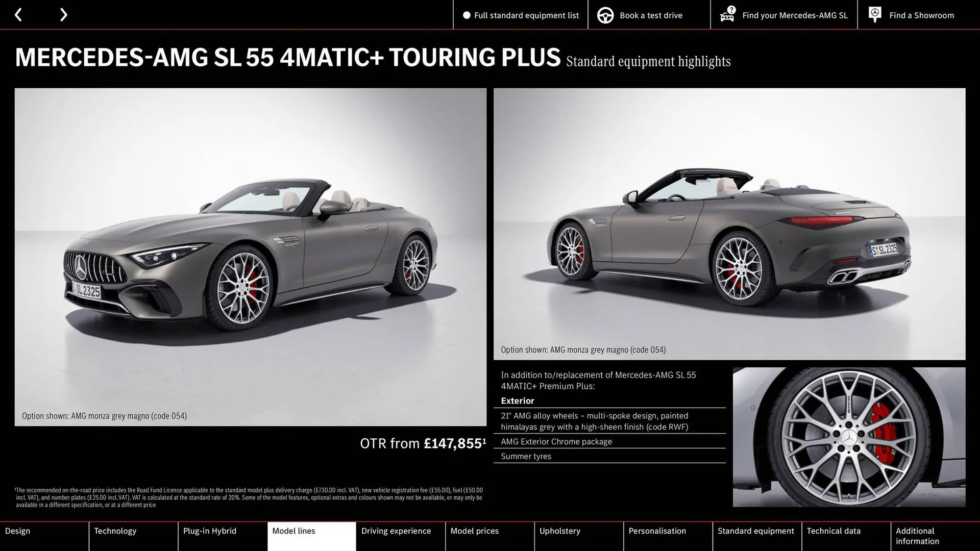
Task: Click the 'Find a Showroom' link
Action: coord(921,15)
